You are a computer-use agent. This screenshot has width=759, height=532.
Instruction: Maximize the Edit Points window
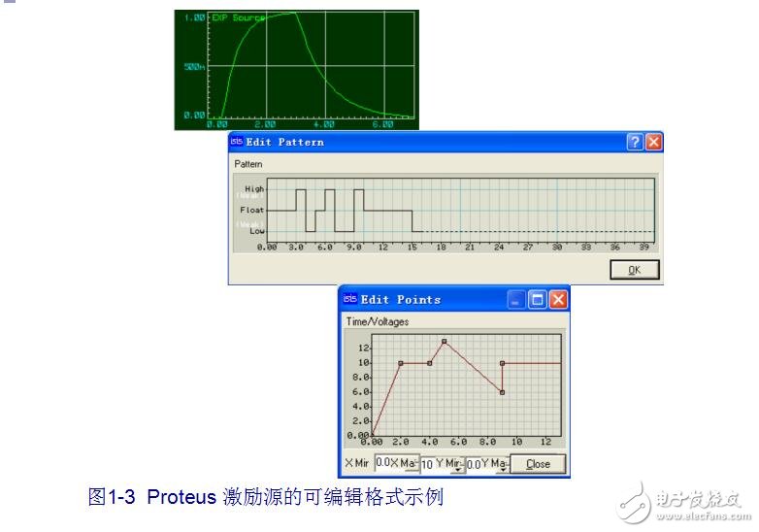point(537,300)
